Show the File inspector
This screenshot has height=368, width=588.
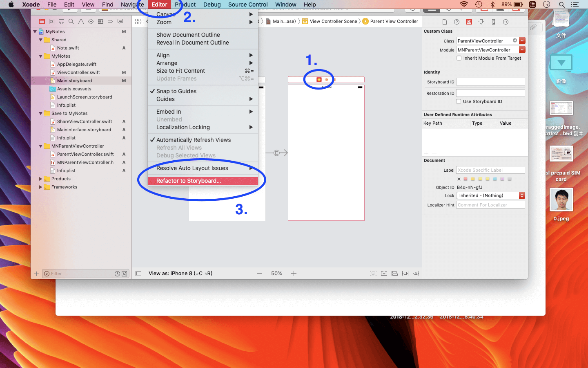click(445, 22)
